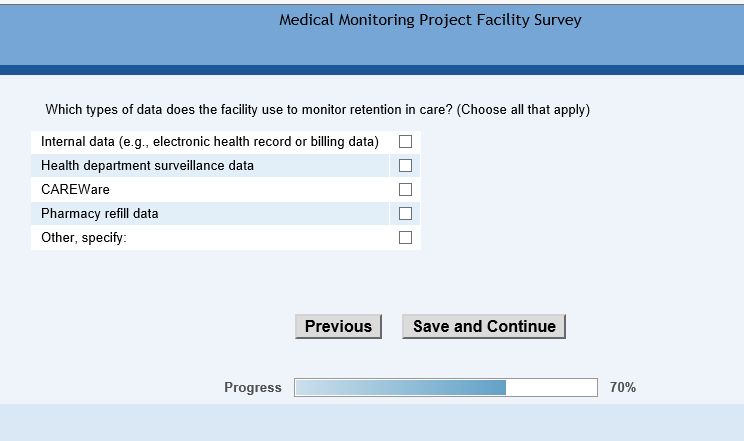Click the 'Progress' label
The width and height of the screenshot is (744, 441).
coord(253,388)
